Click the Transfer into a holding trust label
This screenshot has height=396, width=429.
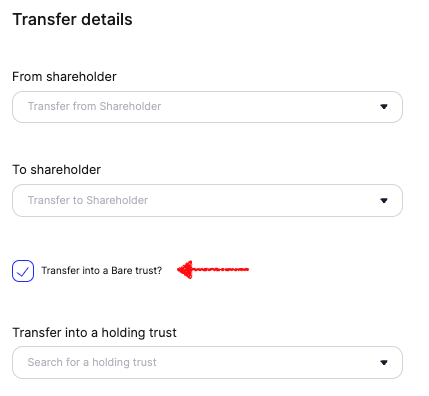94,333
